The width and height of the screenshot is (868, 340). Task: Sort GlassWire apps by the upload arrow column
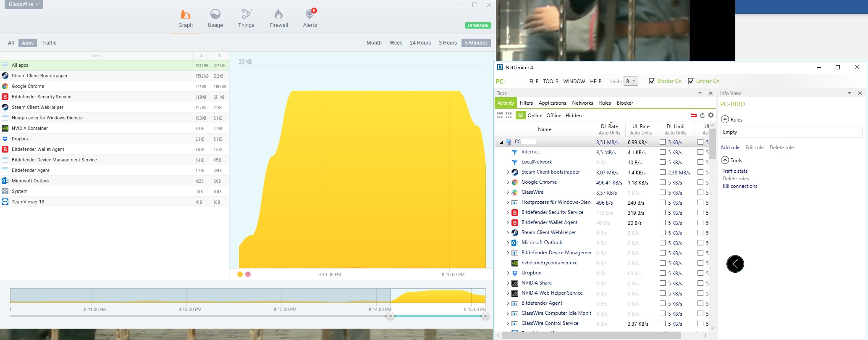coord(219,55)
